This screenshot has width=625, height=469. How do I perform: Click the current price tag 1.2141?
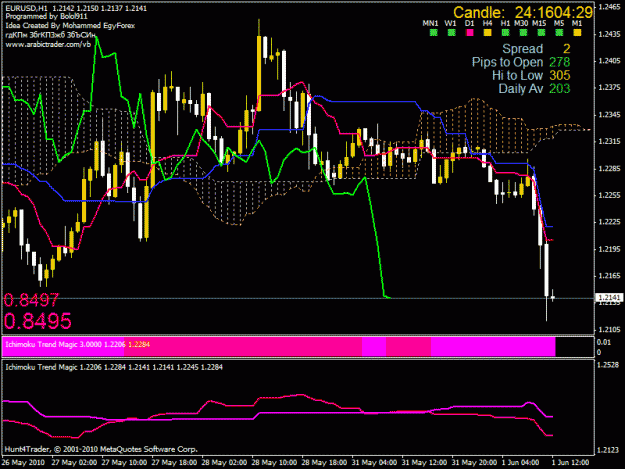click(x=609, y=298)
